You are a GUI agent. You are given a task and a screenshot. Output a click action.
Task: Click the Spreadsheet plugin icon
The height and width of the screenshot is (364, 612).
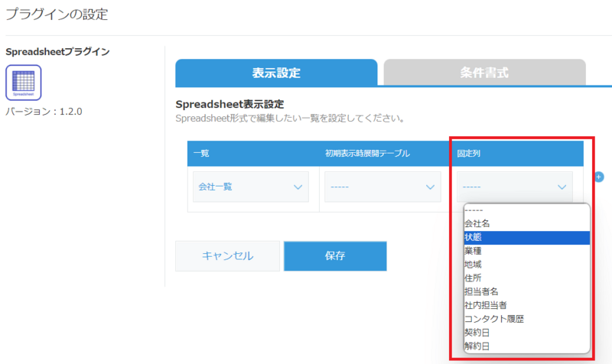24,83
